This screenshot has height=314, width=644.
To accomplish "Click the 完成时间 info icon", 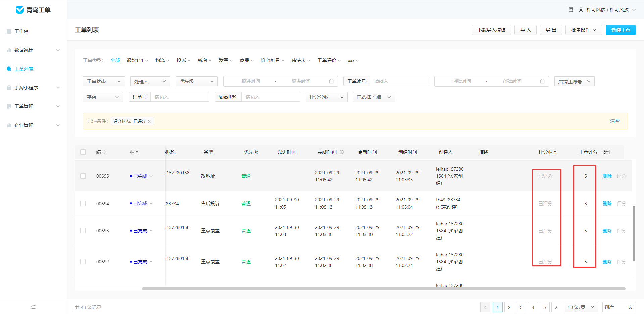I will pos(342,152).
